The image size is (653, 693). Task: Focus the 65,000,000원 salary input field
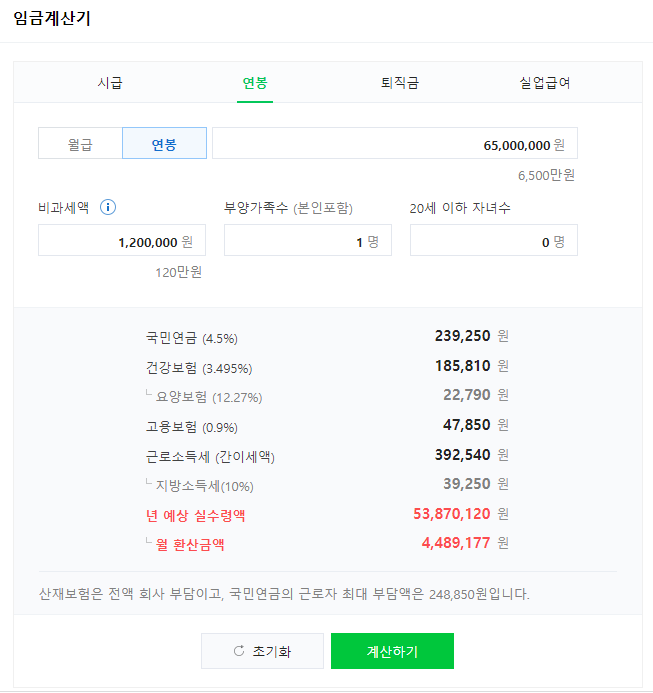(395, 143)
